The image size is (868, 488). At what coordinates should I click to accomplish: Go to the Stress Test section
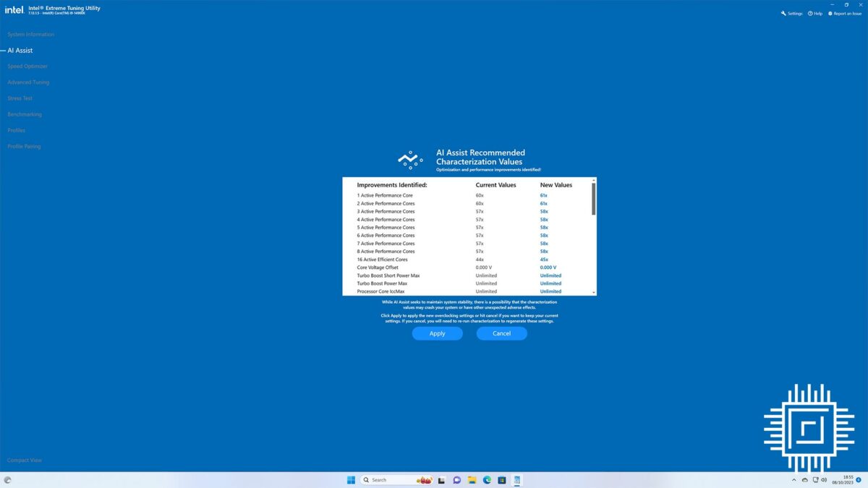click(19, 98)
